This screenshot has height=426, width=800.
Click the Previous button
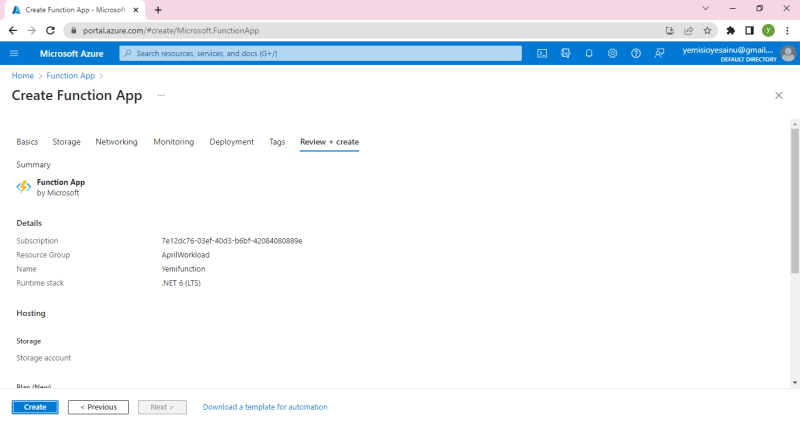(x=98, y=407)
